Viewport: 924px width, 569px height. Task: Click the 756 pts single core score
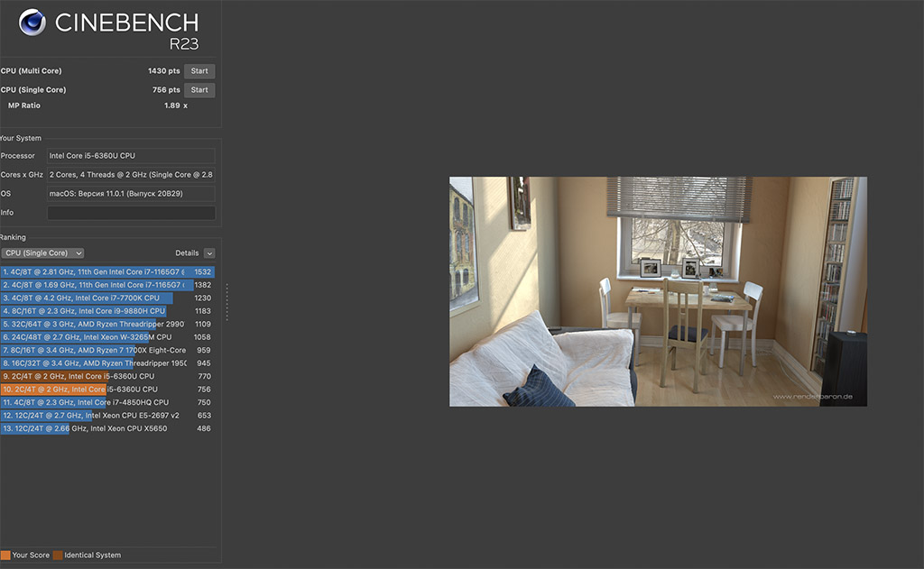[166, 90]
